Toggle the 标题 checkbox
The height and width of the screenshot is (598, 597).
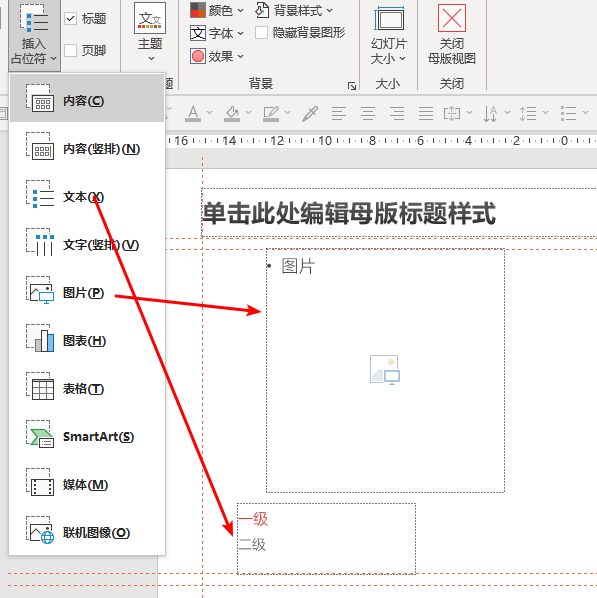[71, 18]
